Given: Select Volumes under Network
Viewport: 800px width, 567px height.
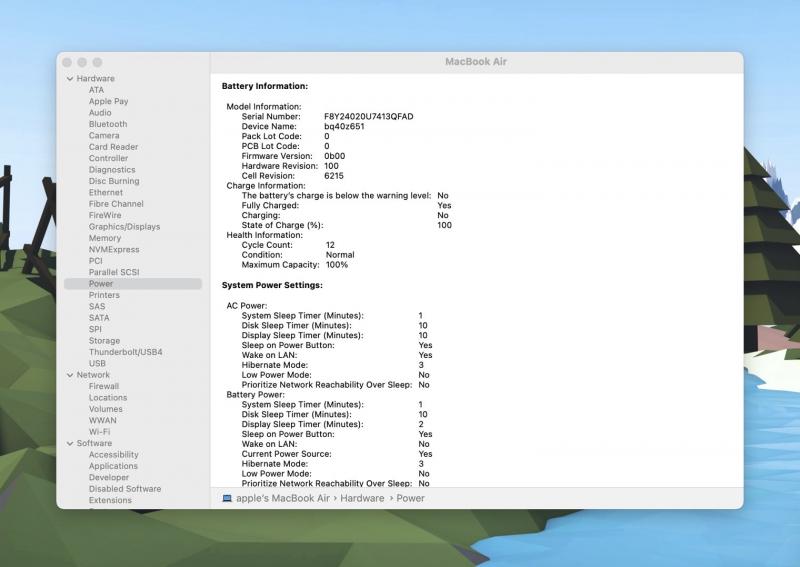Looking at the screenshot, I should (x=106, y=409).
